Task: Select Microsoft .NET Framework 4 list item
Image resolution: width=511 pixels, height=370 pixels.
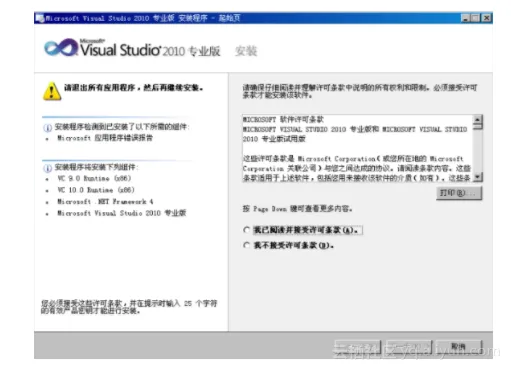Action: click(x=105, y=202)
